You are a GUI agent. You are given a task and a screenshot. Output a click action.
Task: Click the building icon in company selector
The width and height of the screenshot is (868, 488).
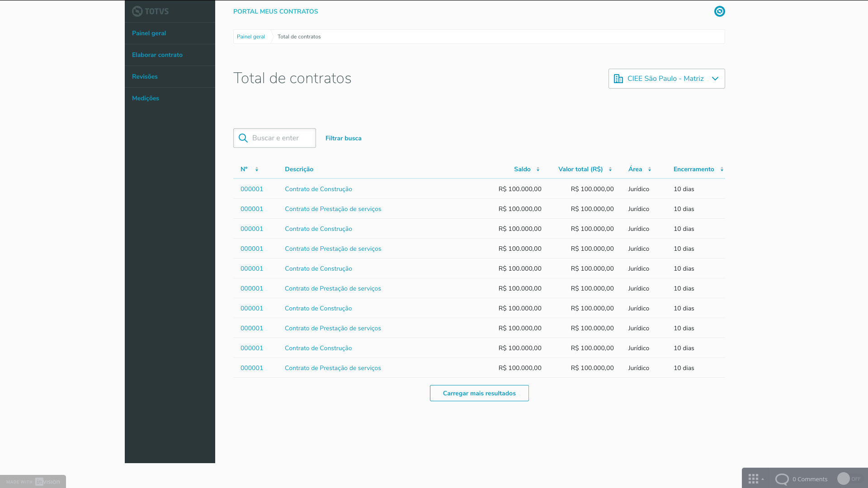tap(618, 79)
